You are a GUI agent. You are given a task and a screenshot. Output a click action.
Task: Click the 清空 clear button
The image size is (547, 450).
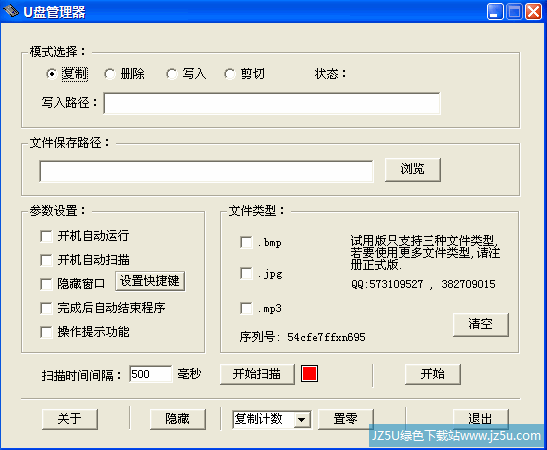pos(481,324)
